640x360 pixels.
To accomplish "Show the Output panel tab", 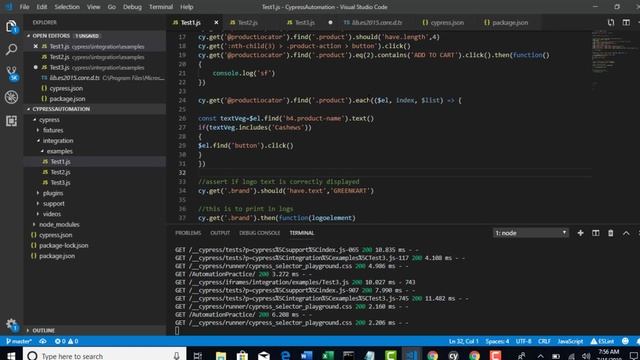I will pyautogui.click(x=220, y=233).
